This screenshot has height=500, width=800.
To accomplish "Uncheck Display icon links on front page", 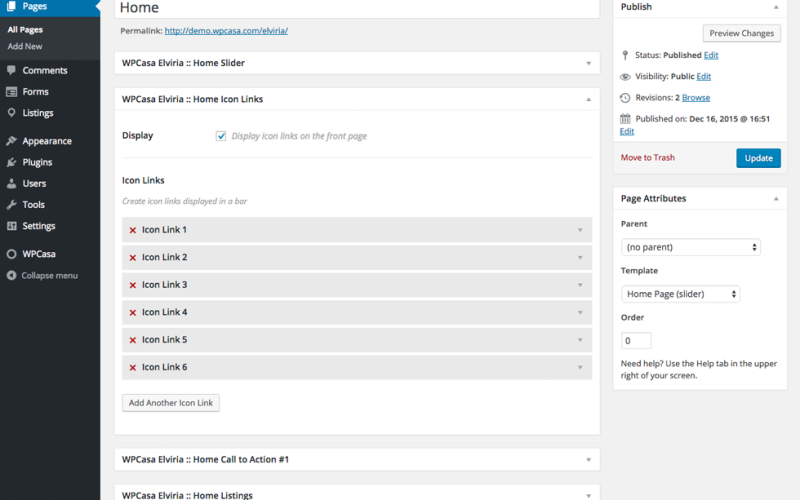I will tap(221, 136).
